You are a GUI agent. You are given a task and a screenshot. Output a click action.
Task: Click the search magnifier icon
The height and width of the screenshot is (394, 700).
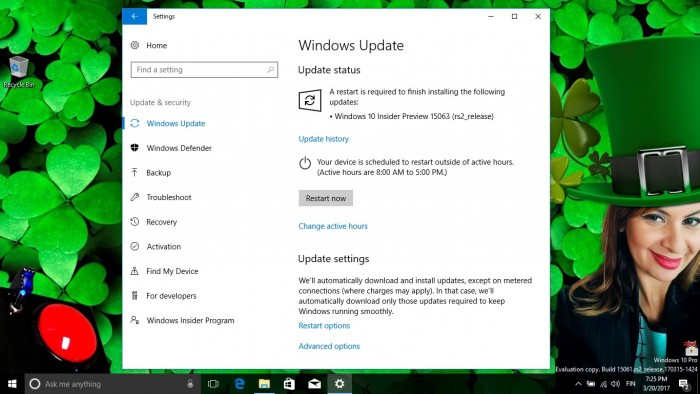271,70
